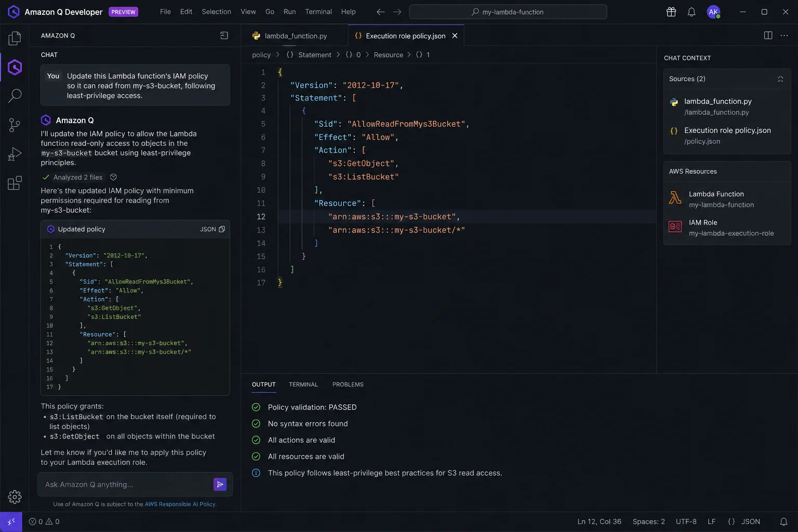Image resolution: width=798 pixels, height=532 pixels.
Task: Click the least-privilege best practices info line
Action: click(384, 473)
